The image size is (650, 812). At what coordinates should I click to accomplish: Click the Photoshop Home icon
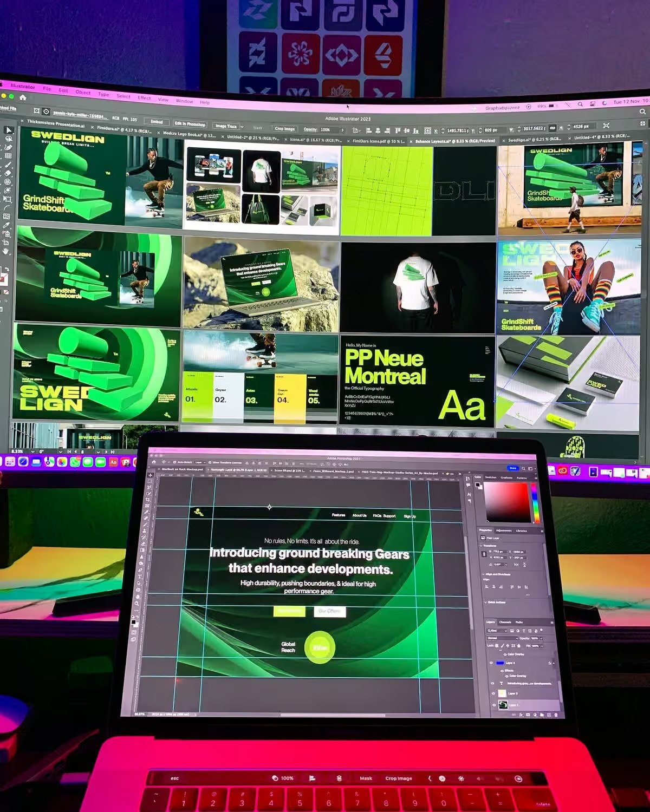154,462
